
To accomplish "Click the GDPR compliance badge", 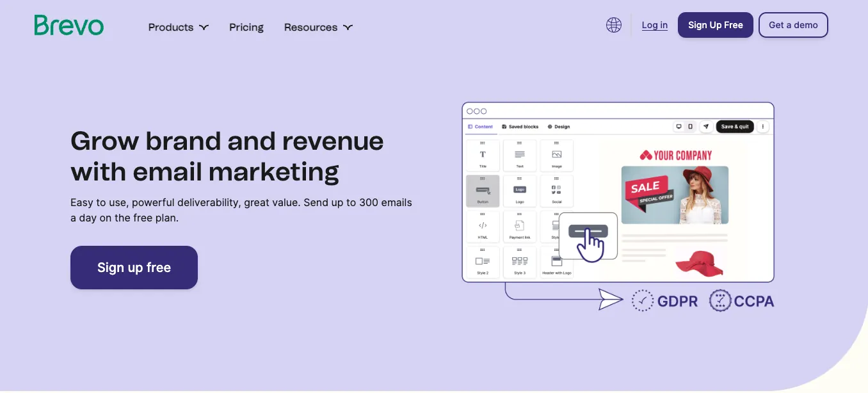I will (664, 301).
